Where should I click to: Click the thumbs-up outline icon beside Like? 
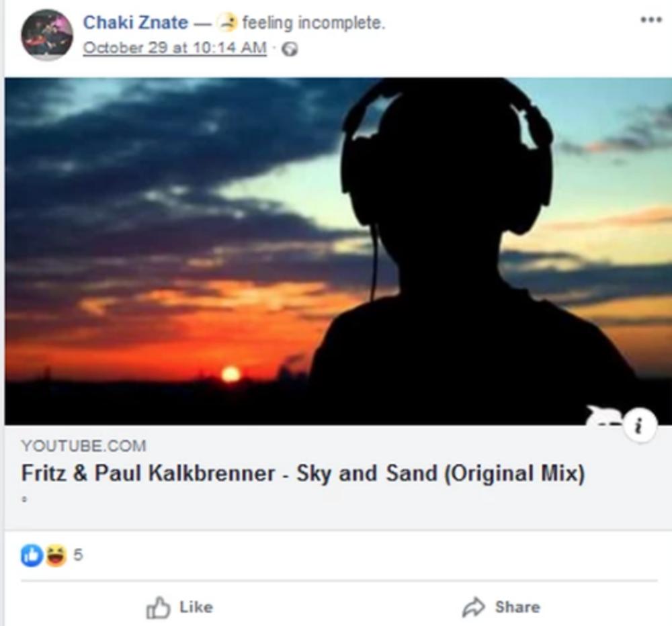pos(158,608)
